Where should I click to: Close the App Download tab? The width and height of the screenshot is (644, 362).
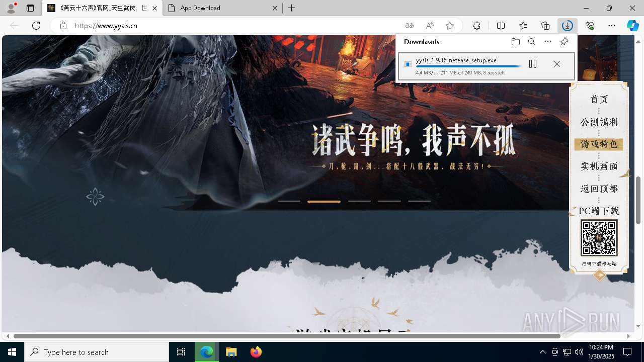275,8
